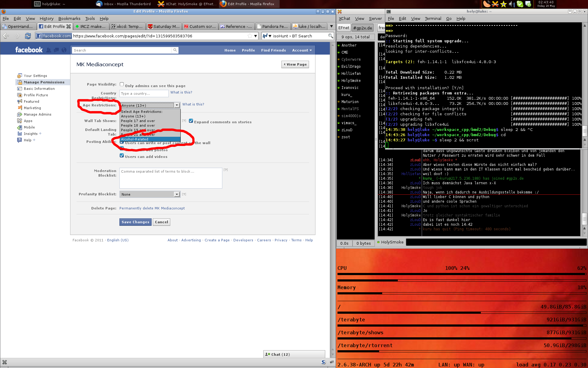588x368 pixels.
Task: Click the Pidgin chat tray icon
Action: pyautogui.click(x=528, y=4)
